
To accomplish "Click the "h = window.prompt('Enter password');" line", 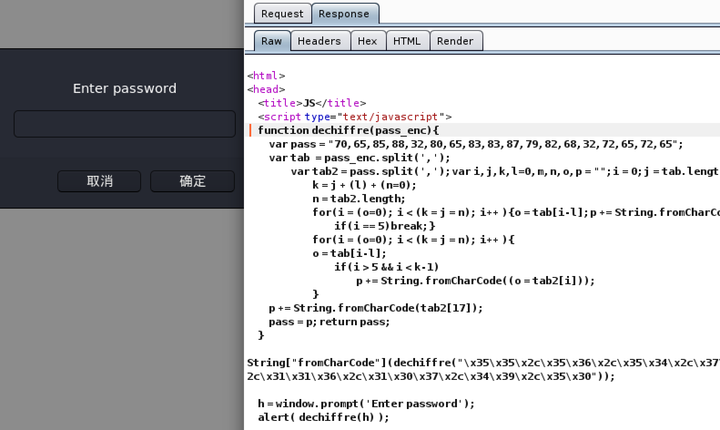I will coord(366,404).
